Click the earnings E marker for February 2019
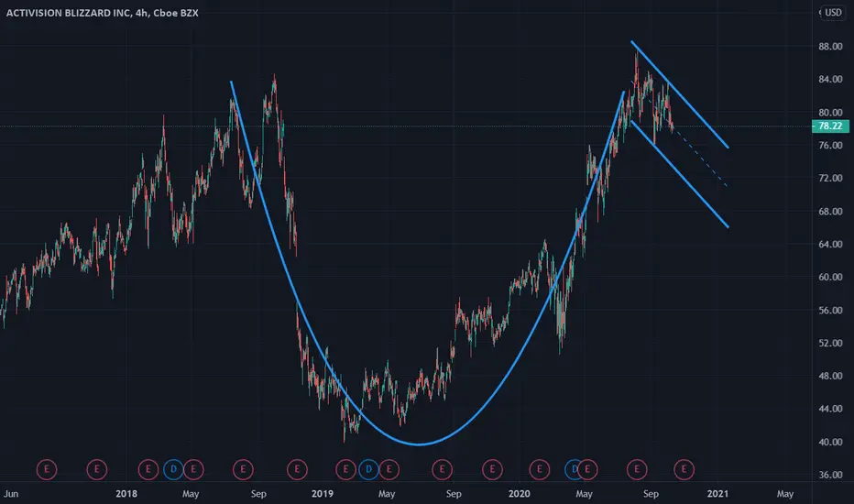 point(345,469)
